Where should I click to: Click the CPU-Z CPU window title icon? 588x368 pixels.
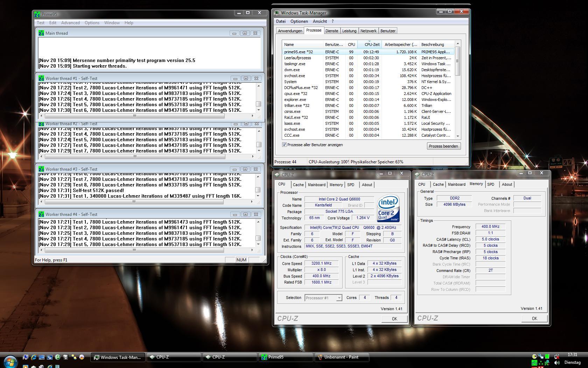pyautogui.click(x=277, y=175)
